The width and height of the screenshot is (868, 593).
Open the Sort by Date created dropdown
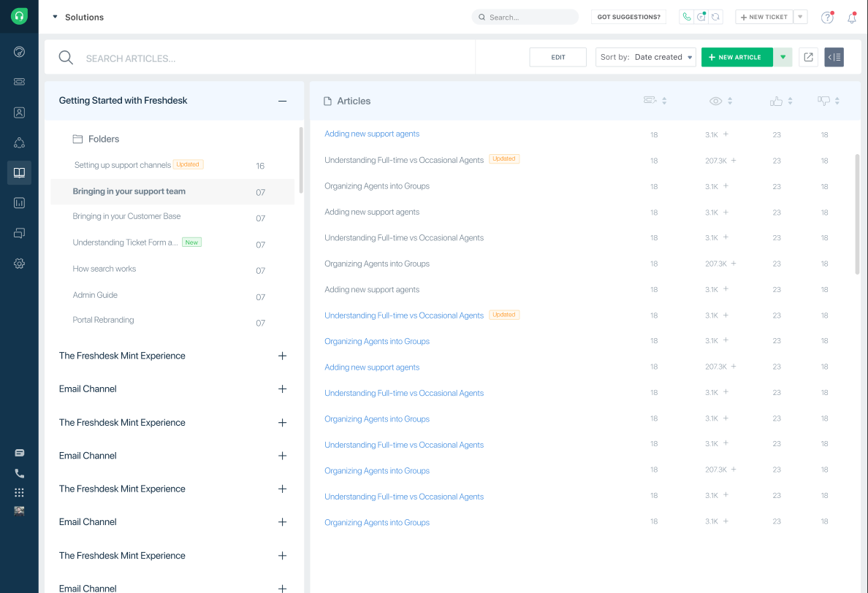(645, 57)
